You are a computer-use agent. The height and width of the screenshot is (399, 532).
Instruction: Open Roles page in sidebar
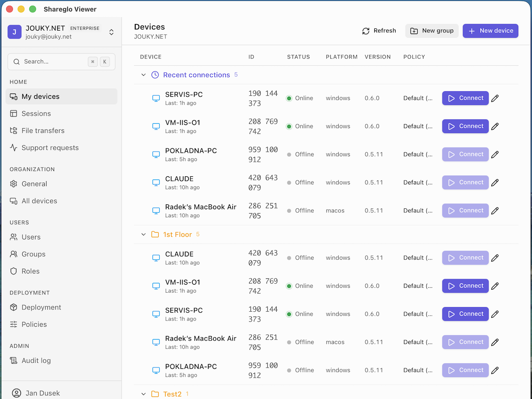pos(61,271)
